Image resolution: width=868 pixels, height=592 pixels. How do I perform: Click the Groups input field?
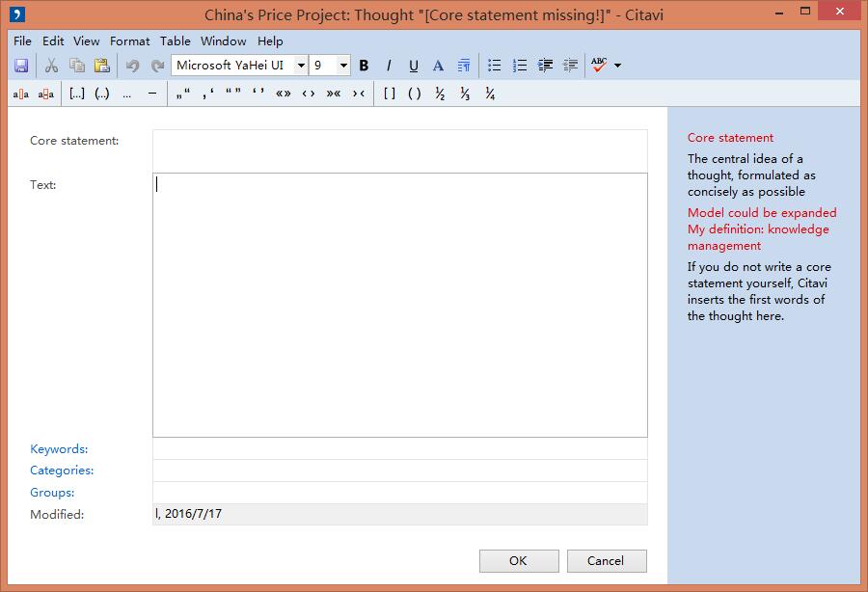(x=399, y=493)
